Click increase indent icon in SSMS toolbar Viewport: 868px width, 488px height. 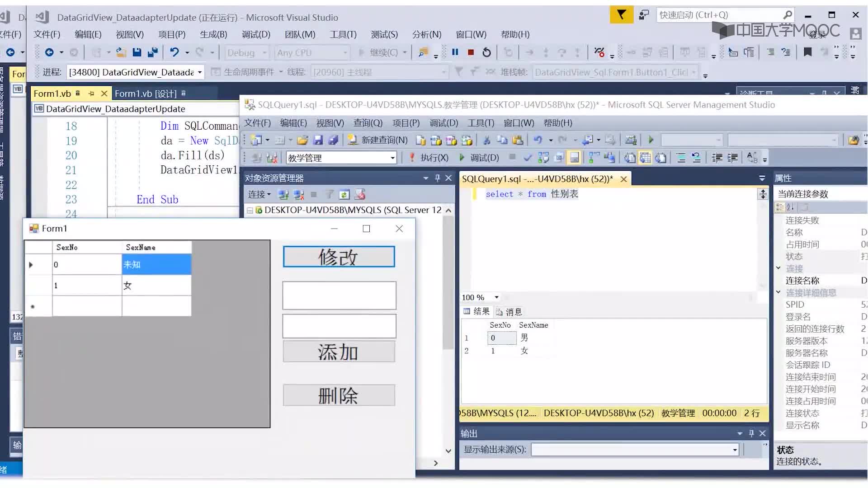pyautogui.click(x=732, y=158)
